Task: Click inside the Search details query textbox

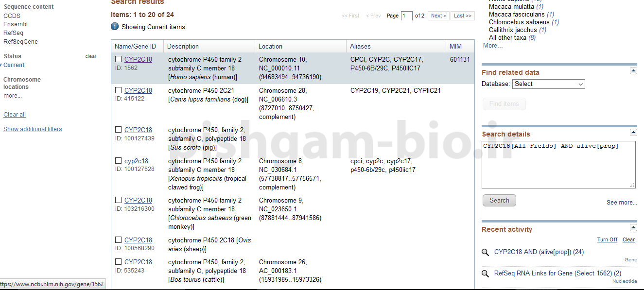Action: click(558, 165)
